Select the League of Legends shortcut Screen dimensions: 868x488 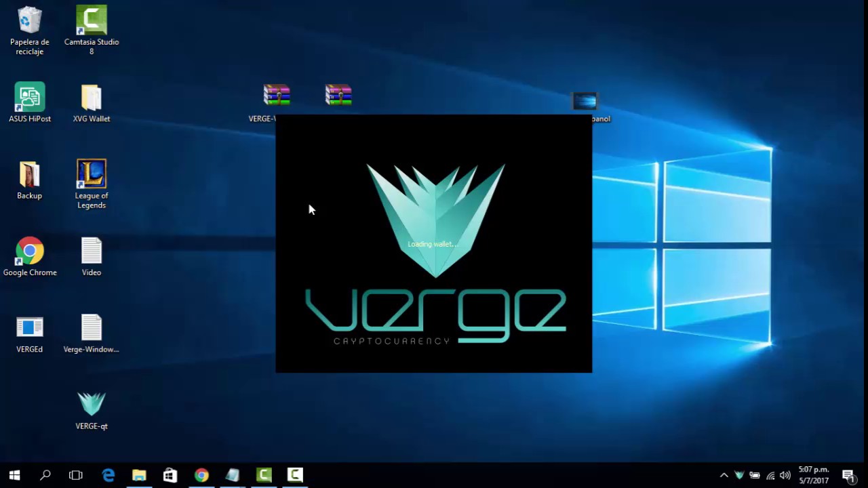click(x=92, y=184)
